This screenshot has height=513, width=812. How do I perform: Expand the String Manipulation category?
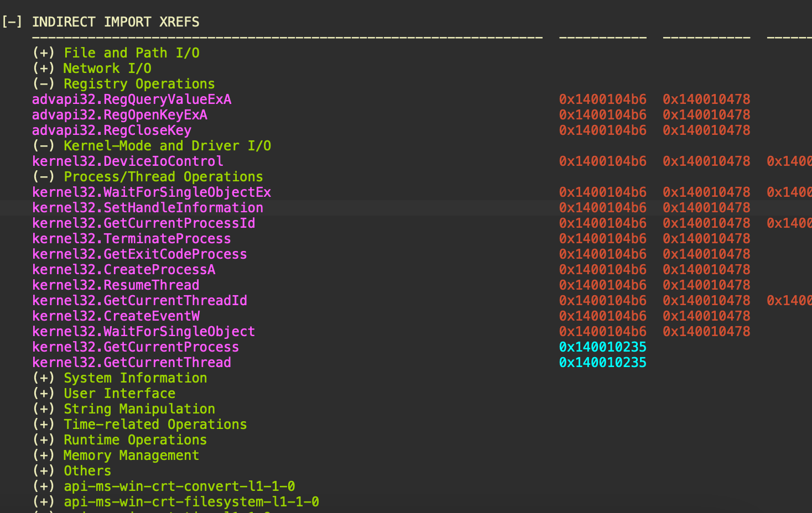(x=44, y=409)
